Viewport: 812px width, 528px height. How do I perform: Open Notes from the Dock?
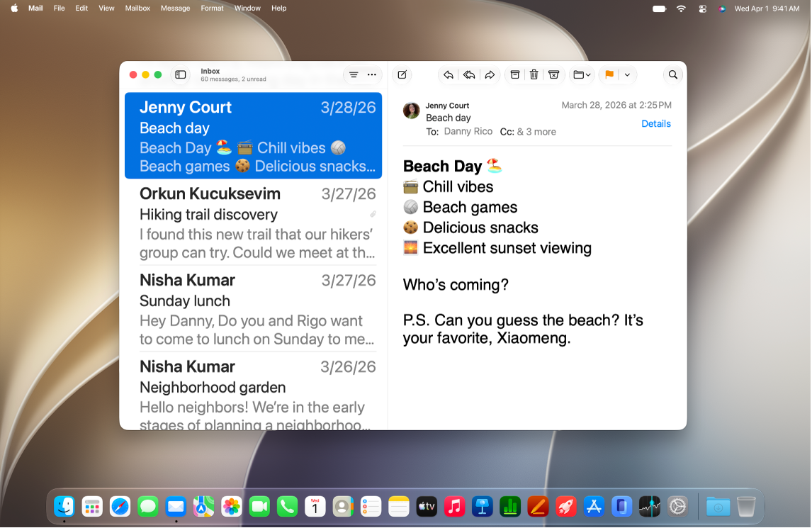point(399,506)
